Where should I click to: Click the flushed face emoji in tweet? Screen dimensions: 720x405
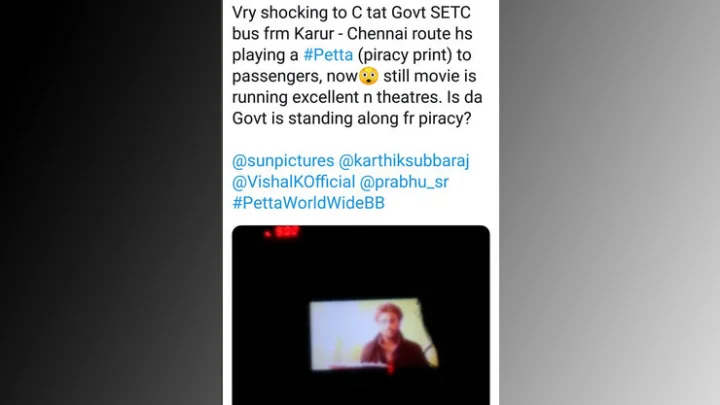368,76
